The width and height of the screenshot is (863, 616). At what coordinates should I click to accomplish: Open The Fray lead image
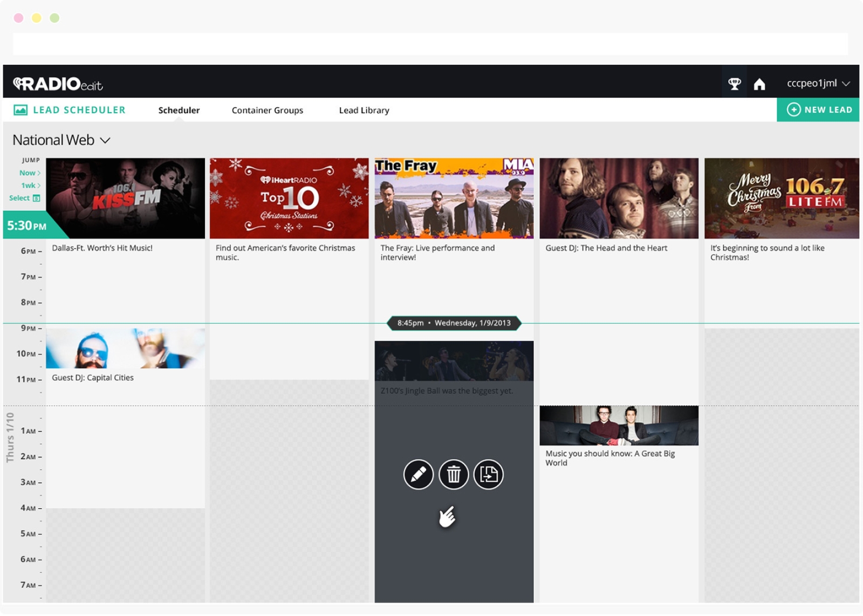pos(454,198)
